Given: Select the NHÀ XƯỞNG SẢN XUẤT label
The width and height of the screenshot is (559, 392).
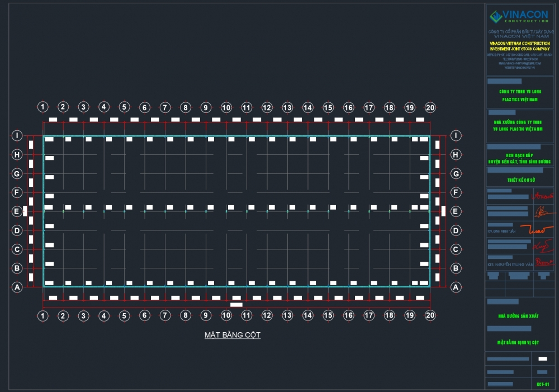Looking at the screenshot, I should (x=519, y=316).
